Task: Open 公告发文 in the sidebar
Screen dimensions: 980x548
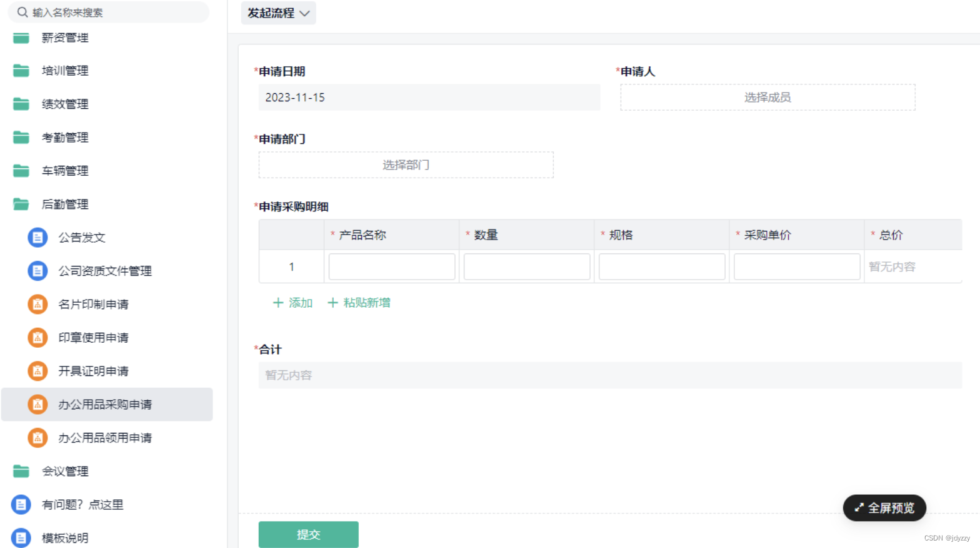Action: pyautogui.click(x=82, y=238)
